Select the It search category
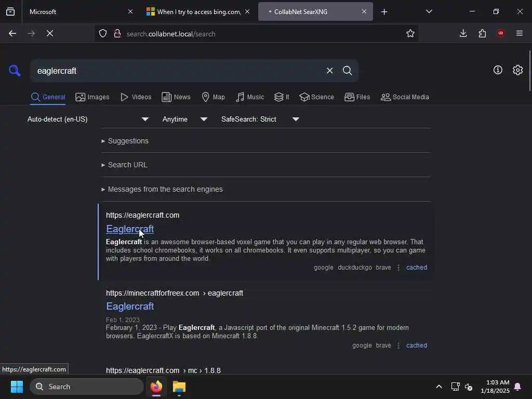This screenshot has height=399, width=532. (x=282, y=97)
